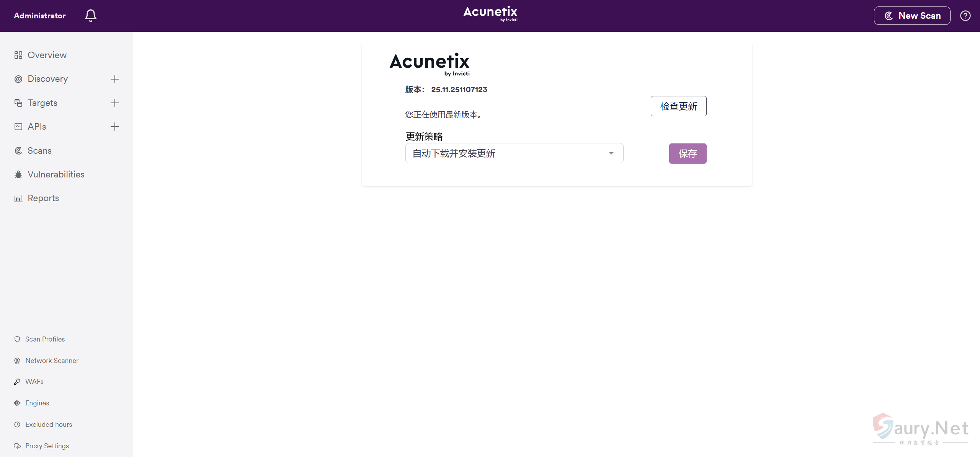Click the dropdown arrow beside 自动下载并安装更新

point(611,153)
